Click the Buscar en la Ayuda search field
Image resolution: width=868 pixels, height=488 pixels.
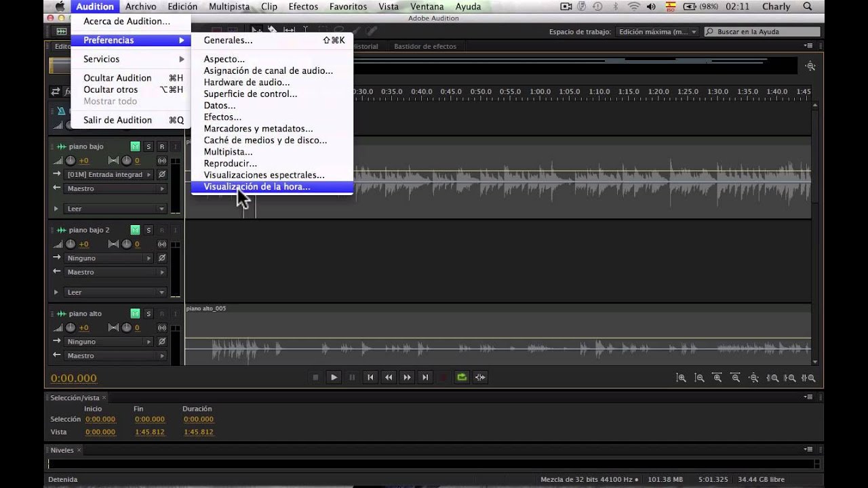pos(762,32)
